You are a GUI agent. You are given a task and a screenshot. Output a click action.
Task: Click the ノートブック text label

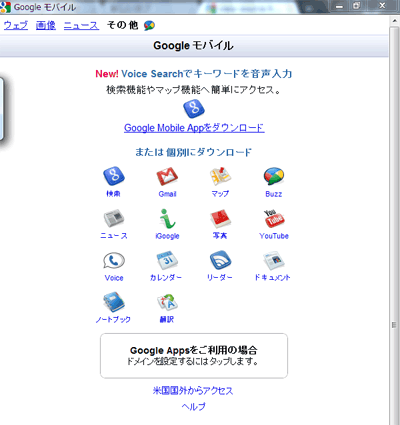click(113, 319)
